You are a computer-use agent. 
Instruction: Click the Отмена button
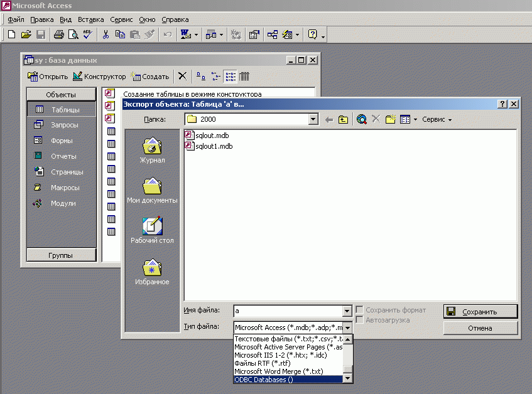click(480, 328)
